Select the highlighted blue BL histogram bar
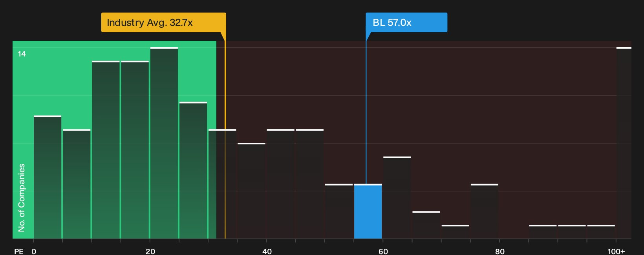The width and height of the screenshot is (644, 255). (x=368, y=211)
